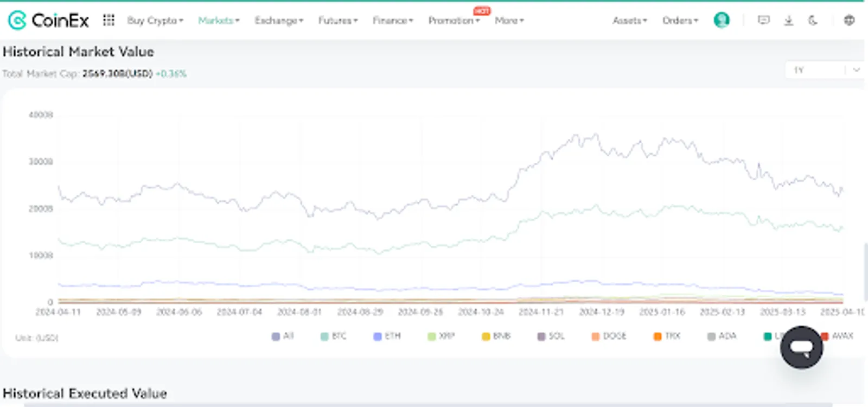The width and height of the screenshot is (868, 407).
Task: Toggle the DOGE series in chart legend
Action: pos(609,336)
